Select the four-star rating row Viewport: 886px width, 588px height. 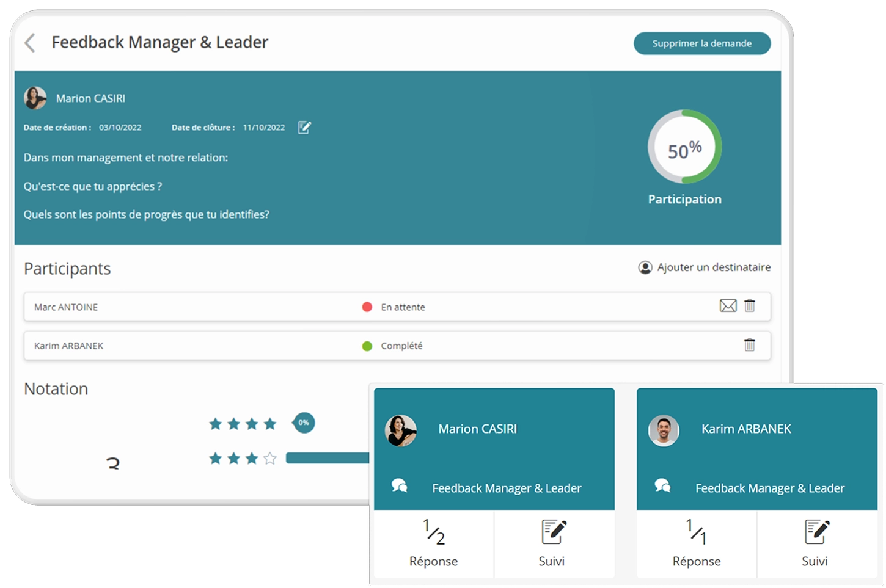[243, 424]
